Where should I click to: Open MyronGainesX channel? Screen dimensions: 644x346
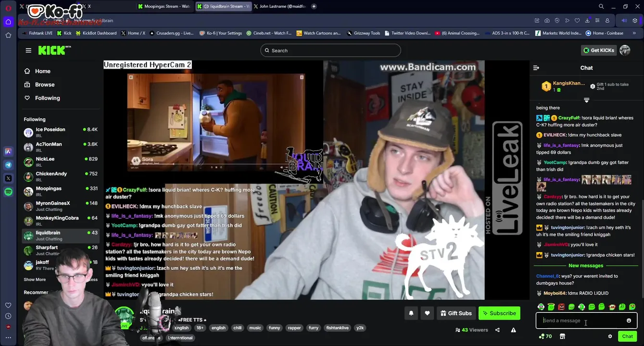coord(61,206)
